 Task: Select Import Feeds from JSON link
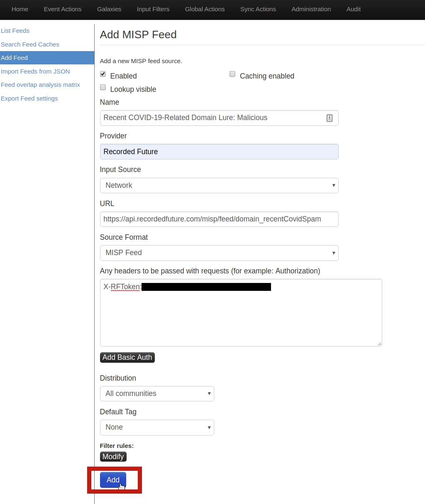click(x=35, y=71)
